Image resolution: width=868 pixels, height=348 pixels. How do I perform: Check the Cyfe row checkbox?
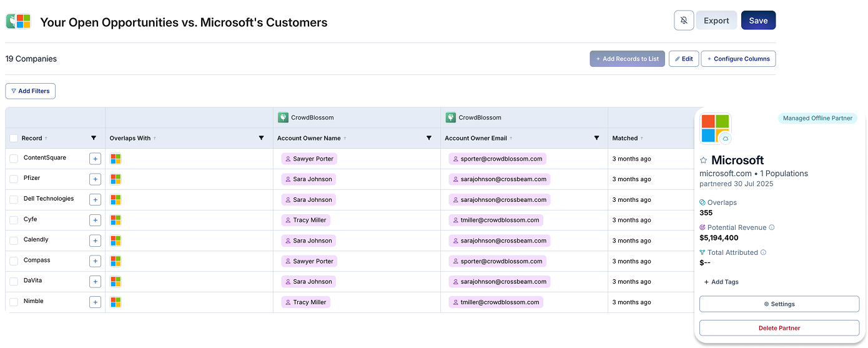click(x=14, y=220)
